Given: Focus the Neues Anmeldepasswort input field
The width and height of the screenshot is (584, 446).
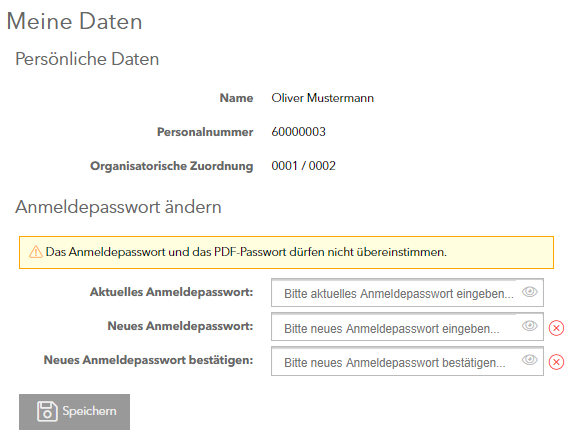Looking at the screenshot, I should tap(407, 327).
